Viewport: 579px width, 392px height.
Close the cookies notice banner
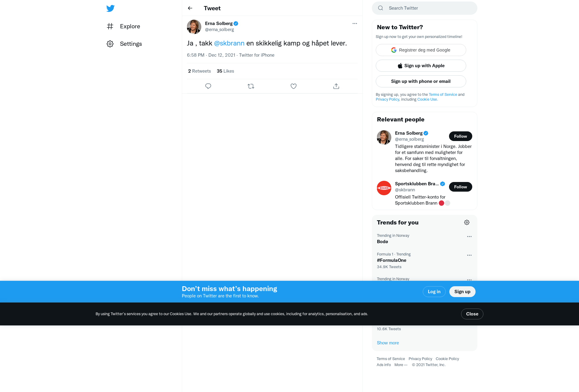pos(472,314)
